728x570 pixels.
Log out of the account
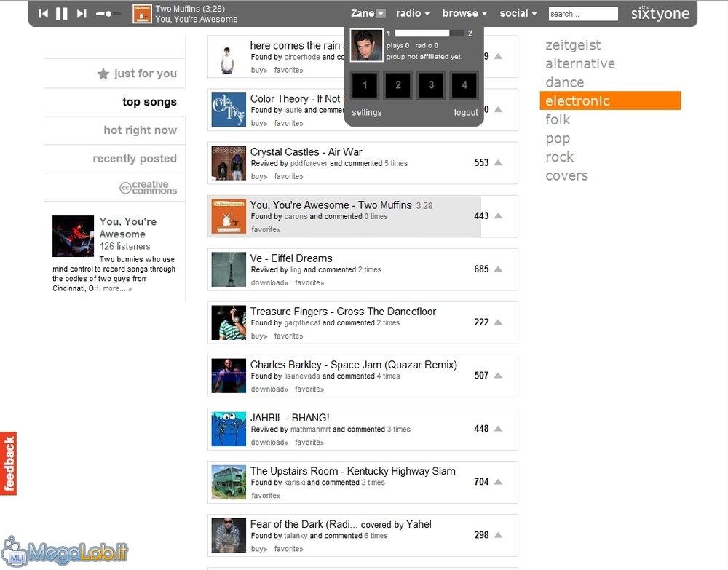[x=466, y=112]
